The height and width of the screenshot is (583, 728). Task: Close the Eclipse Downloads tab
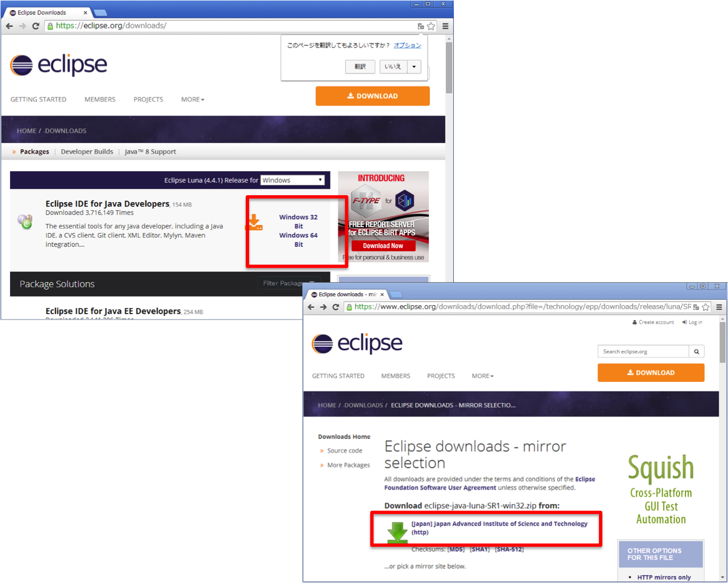click(x=85, y=12)
